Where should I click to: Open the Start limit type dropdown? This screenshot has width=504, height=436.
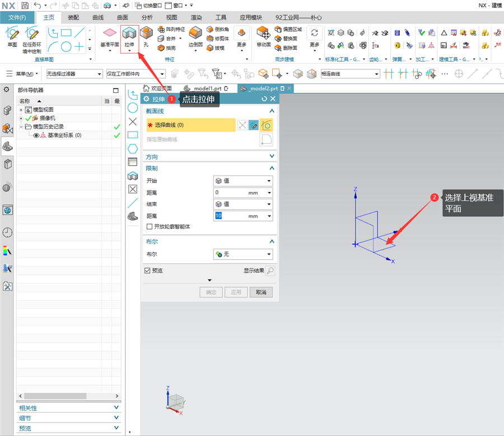(x=243, y=181)
